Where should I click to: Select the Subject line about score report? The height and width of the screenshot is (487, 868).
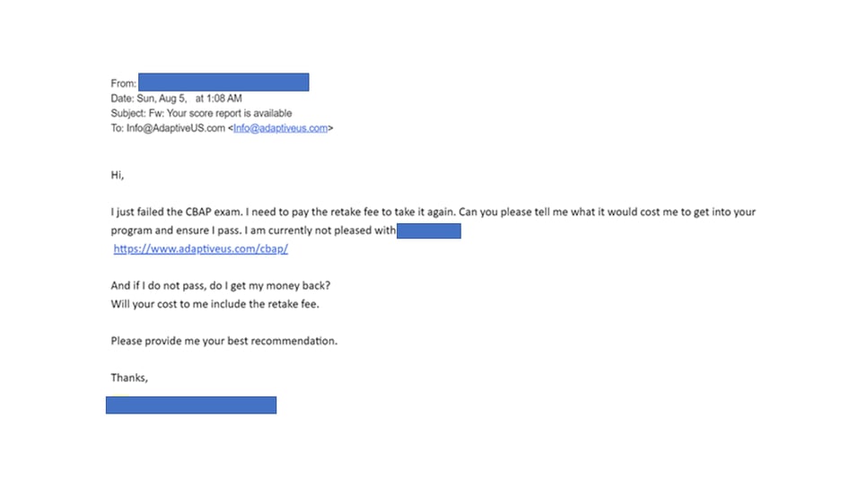point(201,113)
